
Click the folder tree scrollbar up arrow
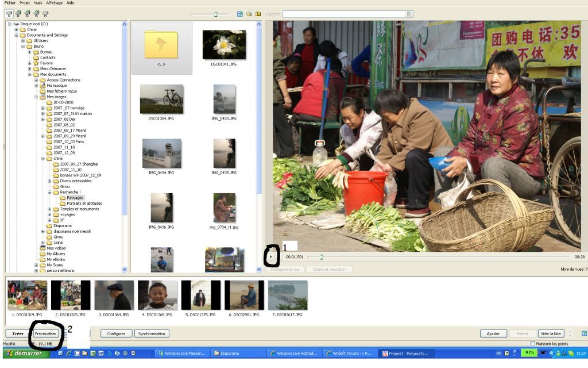click(x=125, y=24)
